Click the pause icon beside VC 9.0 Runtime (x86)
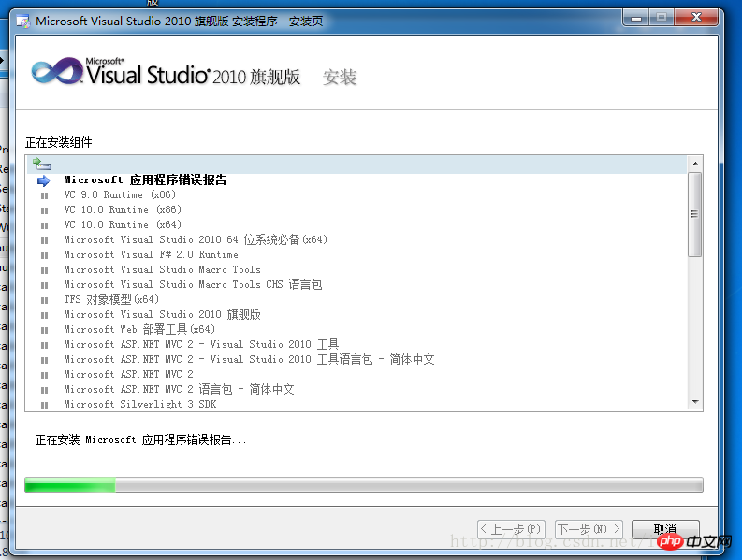The height and width of the screenshot is (560, 742). (x=45, y=195)
